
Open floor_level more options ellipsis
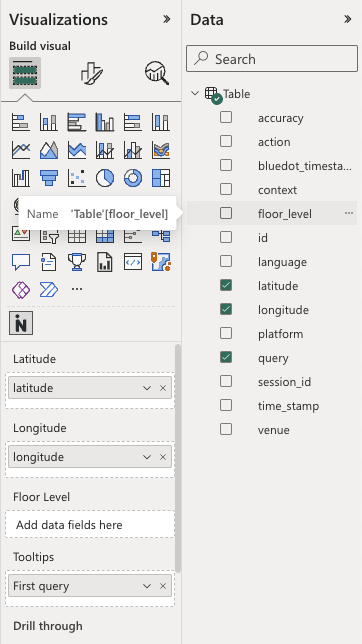(x=349, y=213)
